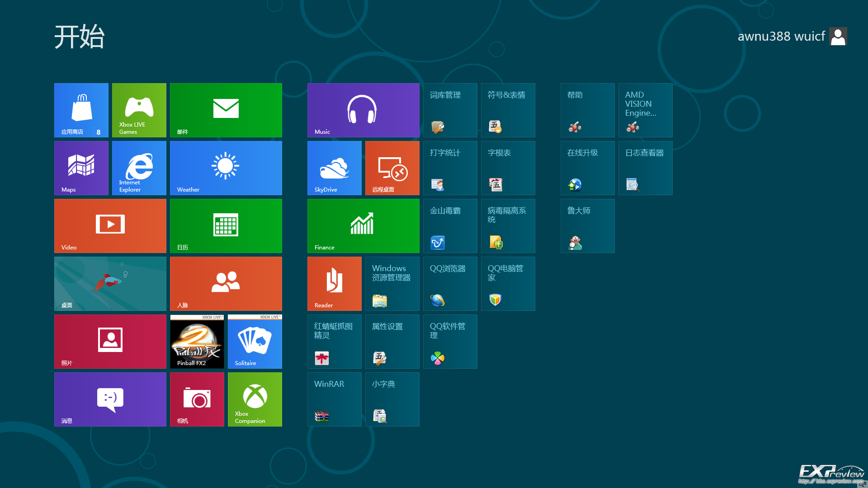Open the QQ电脑管家 tile
868x488 pixels.
click(508, 284)
